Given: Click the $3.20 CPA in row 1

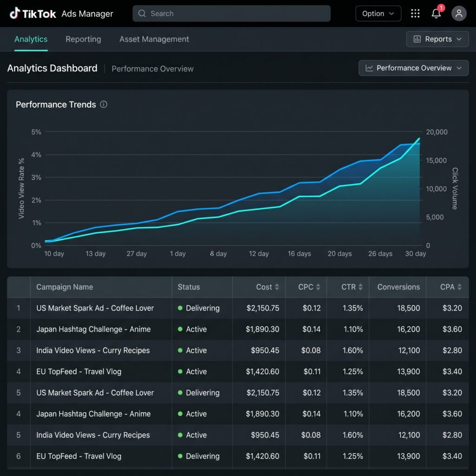Looking at the screenshot, I should tap(452, 308).
